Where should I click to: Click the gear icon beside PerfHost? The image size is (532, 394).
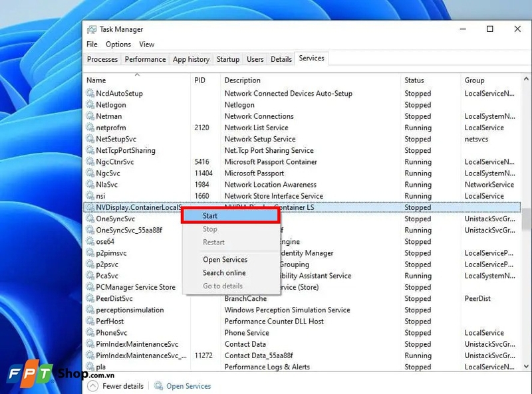[90, 322]
